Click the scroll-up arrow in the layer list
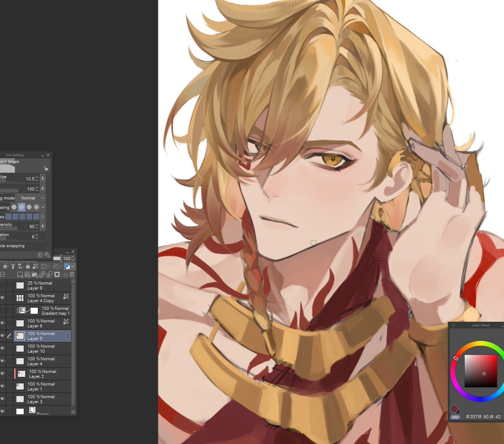This screenshot has width=504, height=444. 73,281
